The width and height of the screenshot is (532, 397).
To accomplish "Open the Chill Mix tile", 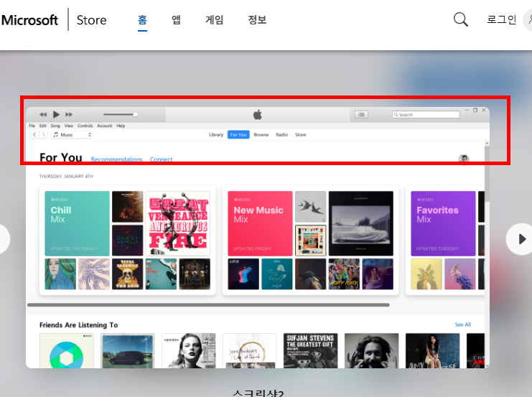I will click(x=78, y=223).
